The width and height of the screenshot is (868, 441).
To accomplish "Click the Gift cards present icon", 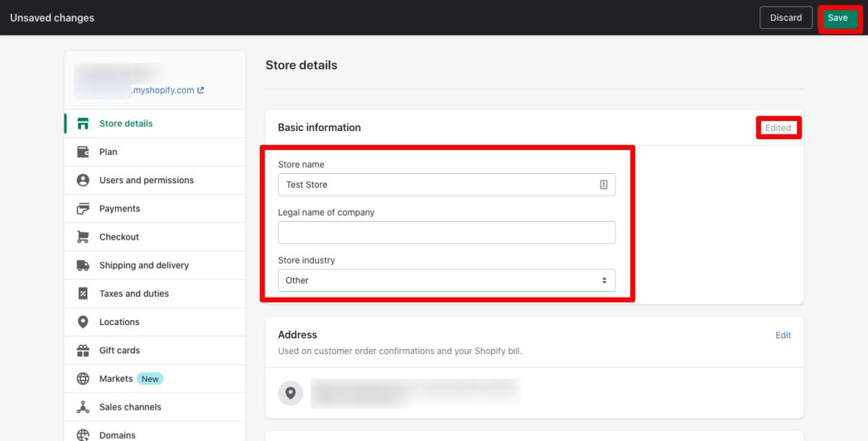I will pyautogui.click(x=83, y=350).
